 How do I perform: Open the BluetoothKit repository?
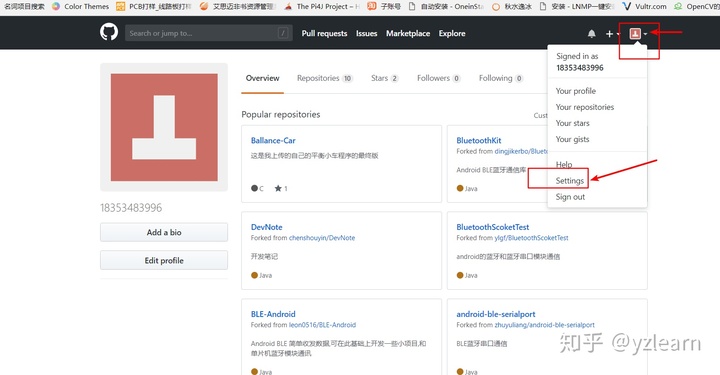point(479,140)
